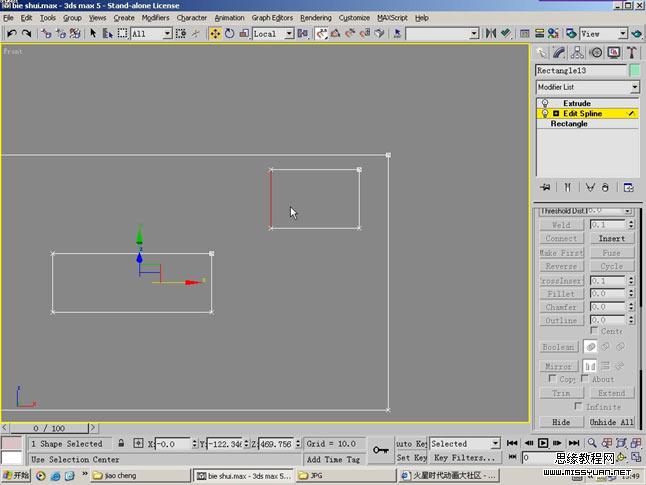Open the named selection sets dropdown

tap(474, 33)
